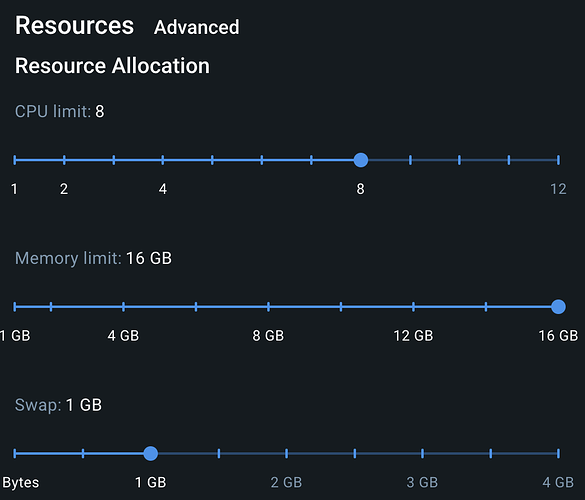Set Memory limit slider to 12 GB
The image size is (585, 500).
coord(413,307)
